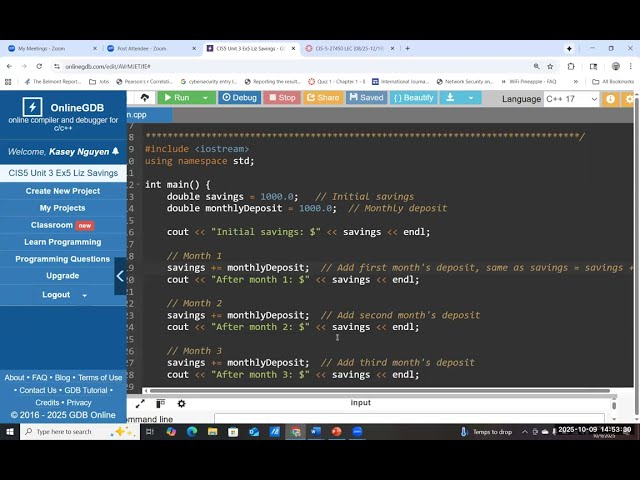Open Microsoft Word from taskbar
640x480 pixels.
[316, 432]
